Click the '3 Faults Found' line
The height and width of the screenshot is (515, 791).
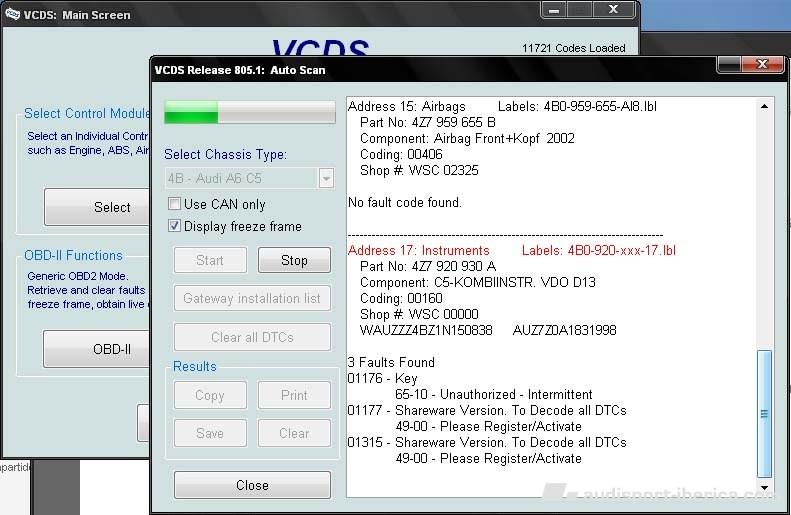click(x=391, y=362)
